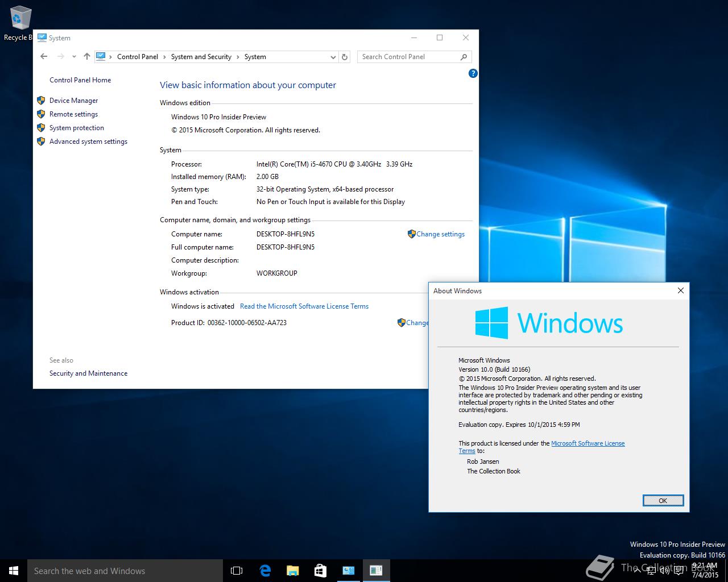Select the Product ID 00362-10000-06502-AA723
This screenshot has height=582, width=728.
pos(247,323)
